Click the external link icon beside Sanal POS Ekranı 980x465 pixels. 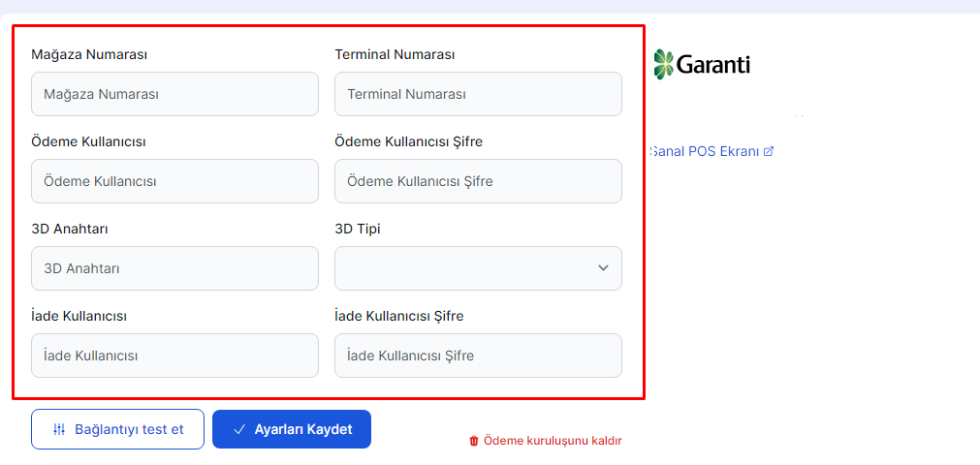pyautogui.click(x=769, y=152)
